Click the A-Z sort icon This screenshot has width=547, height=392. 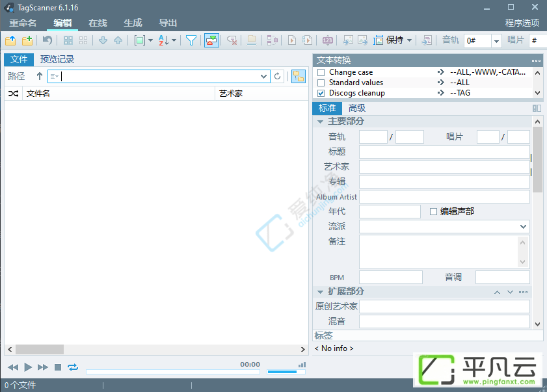click(164, 40)
